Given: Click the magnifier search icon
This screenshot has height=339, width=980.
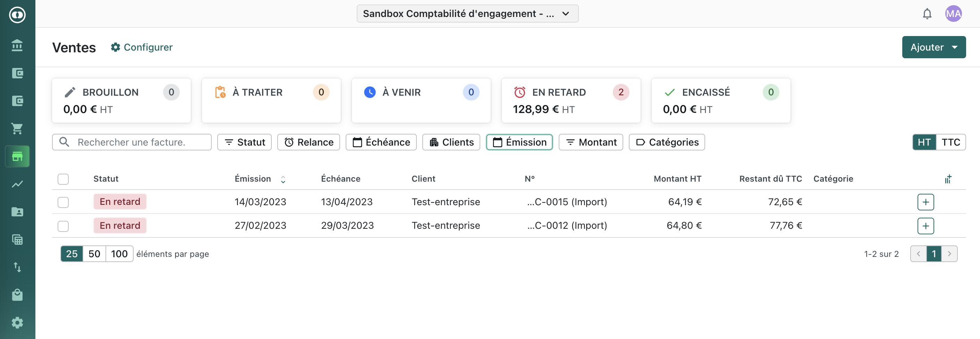Looking at the screenshot, I should pyautogui.click(x=64, y=142).
